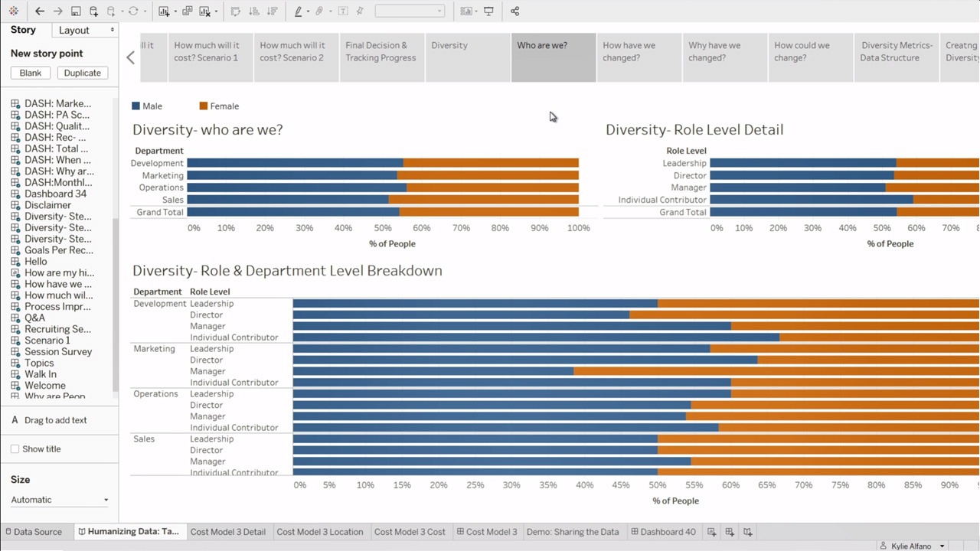Add a new data source
980x551 pixels.
pyautogui.click(x=93, y=11)
